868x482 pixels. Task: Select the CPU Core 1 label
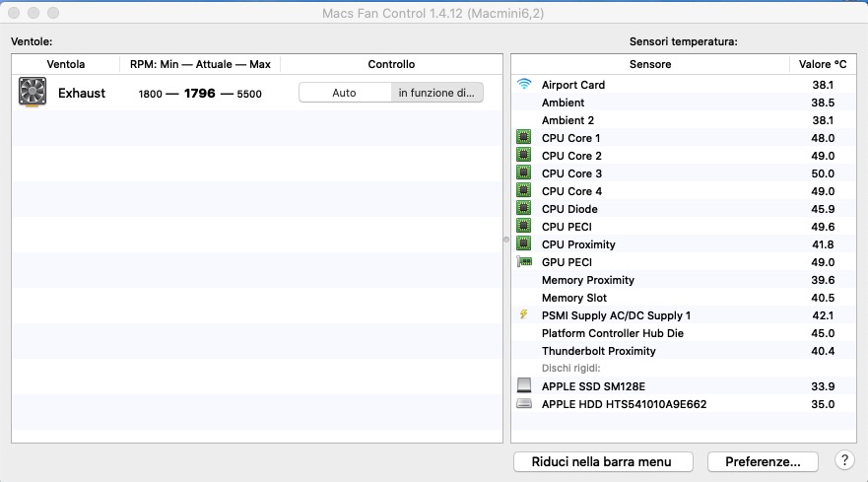[570, 138]
